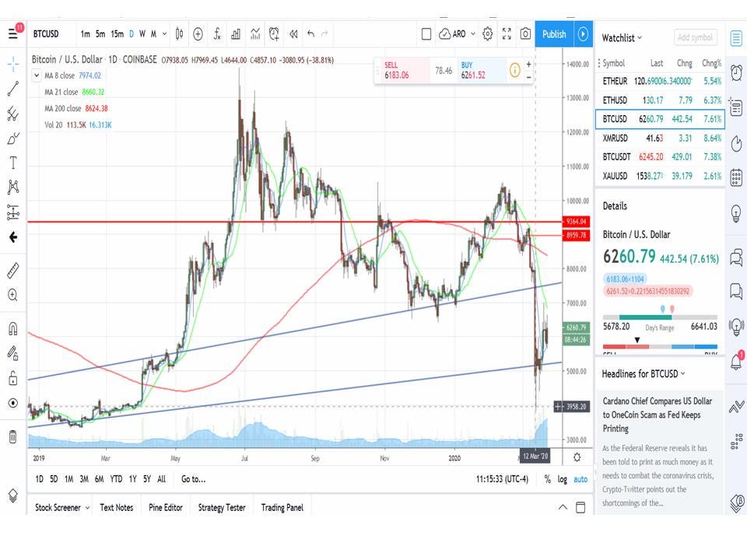Open the indicators fx menu
The height and width of the screenshot is (560, 747).
(x=217, y=33)
